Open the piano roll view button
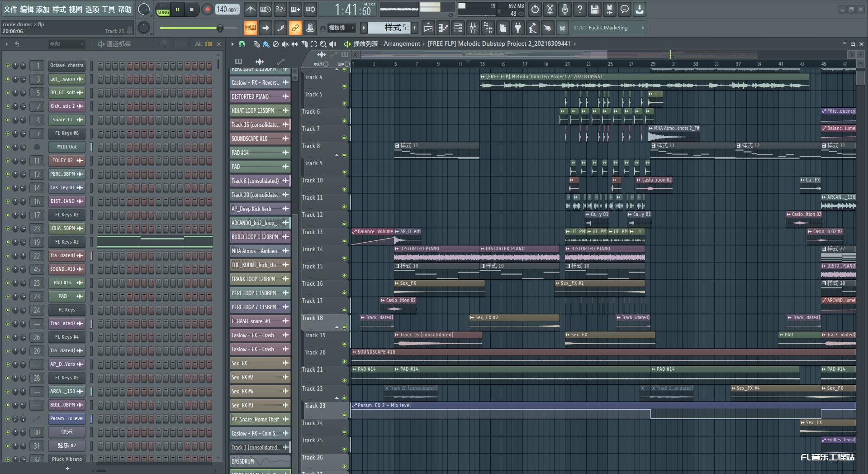 coord(443,28)
